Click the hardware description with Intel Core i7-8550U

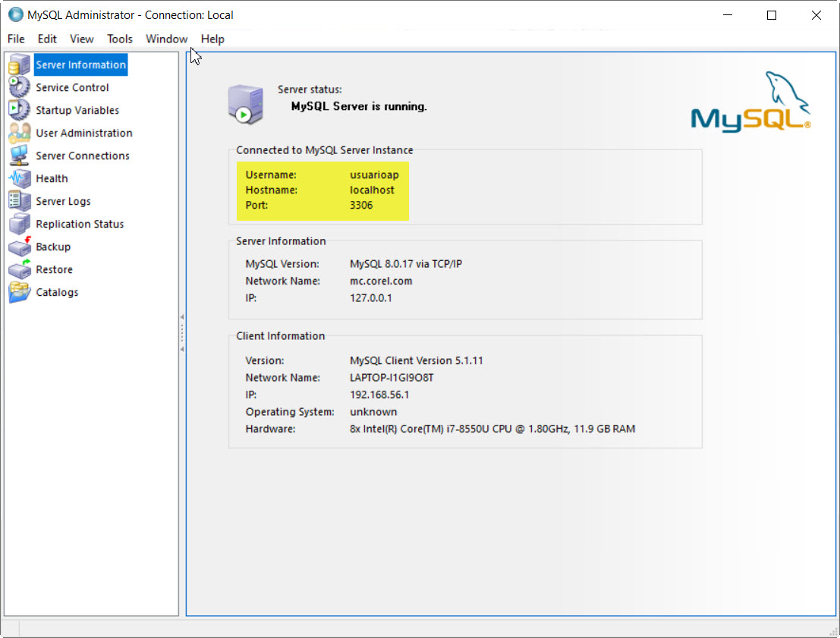pos(492,429)
